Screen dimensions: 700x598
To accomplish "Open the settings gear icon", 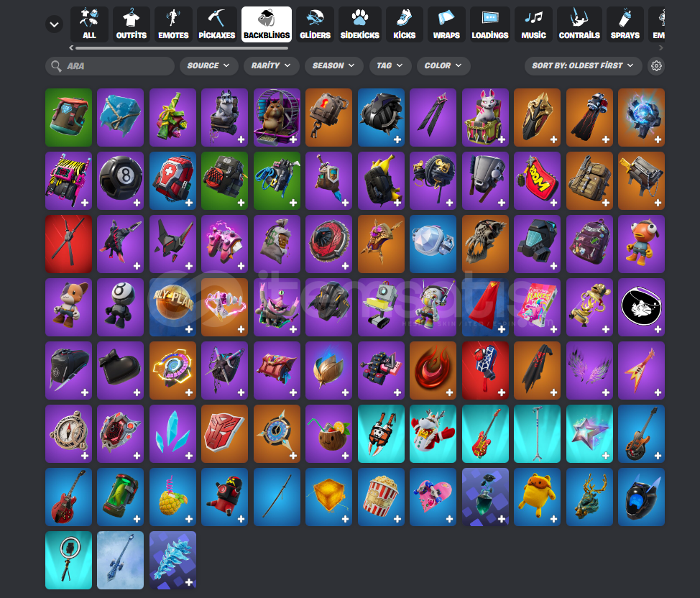I will coord(656,65).
